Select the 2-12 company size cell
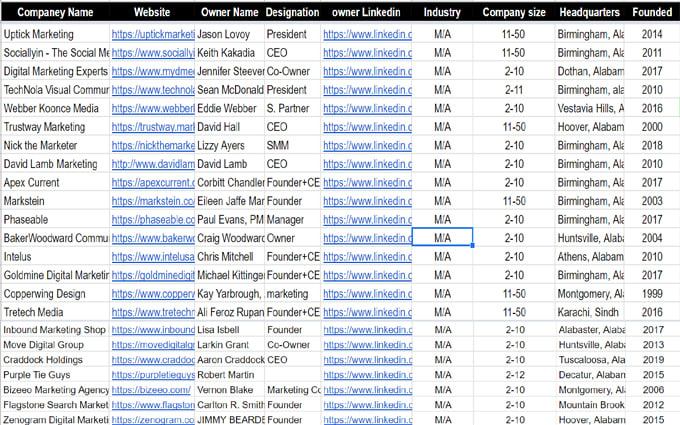 tap(514, 375)
